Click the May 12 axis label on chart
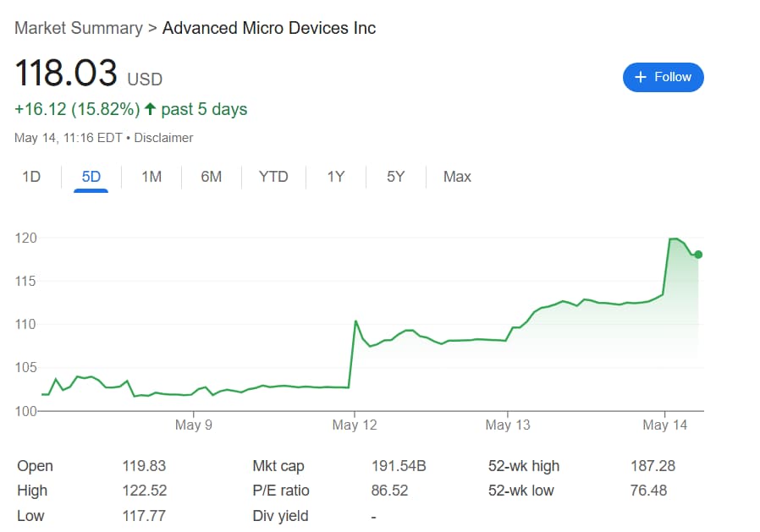 (354, 425)
